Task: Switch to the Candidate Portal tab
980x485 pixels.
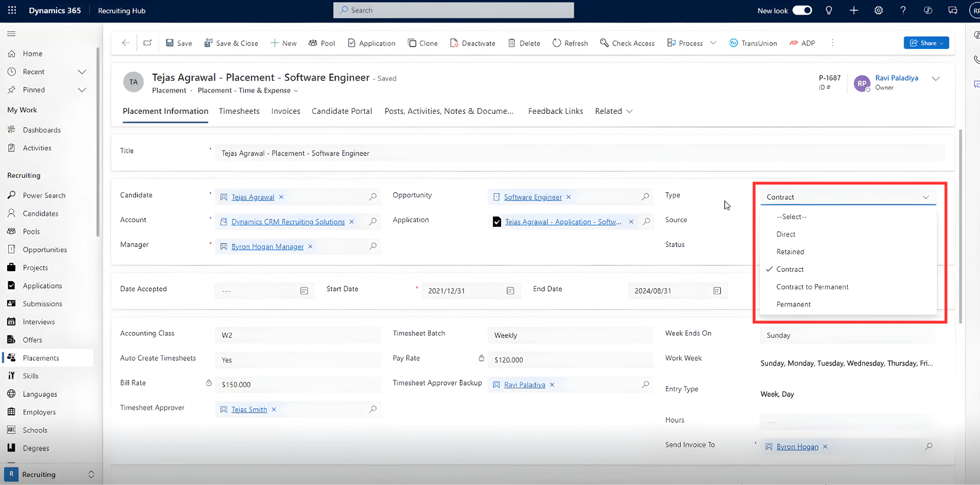Action: pos(342,111)
